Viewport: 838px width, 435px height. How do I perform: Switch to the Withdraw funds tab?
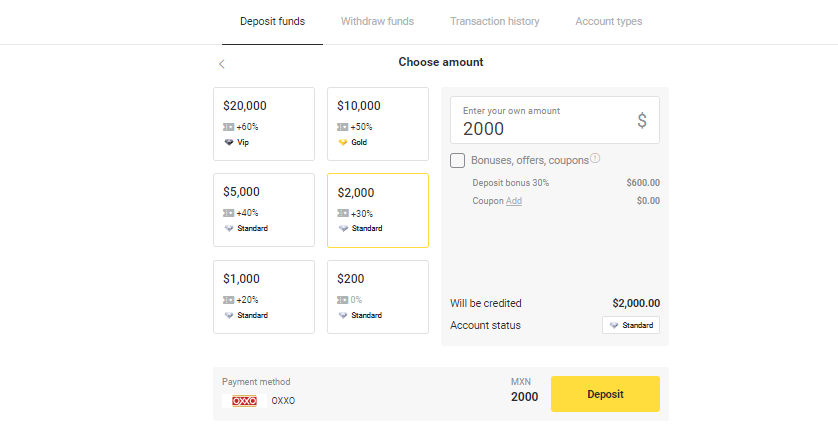tap(377, 21)
